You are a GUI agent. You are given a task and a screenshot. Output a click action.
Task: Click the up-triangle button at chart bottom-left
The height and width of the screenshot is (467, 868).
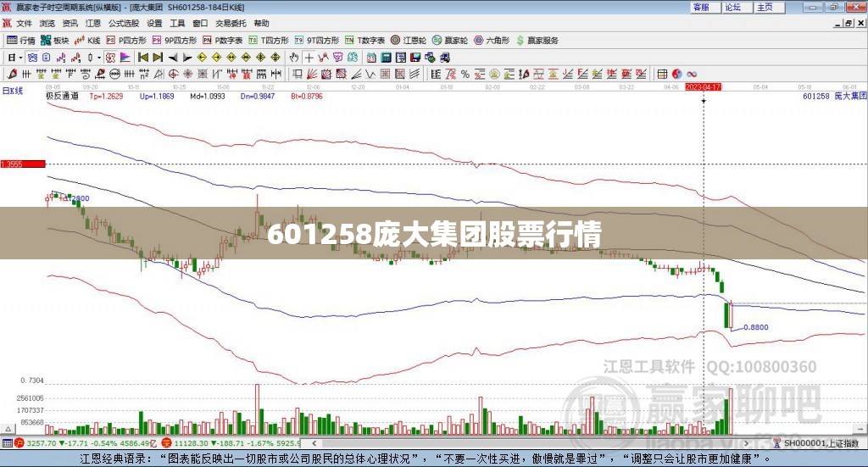pos(8,429)
